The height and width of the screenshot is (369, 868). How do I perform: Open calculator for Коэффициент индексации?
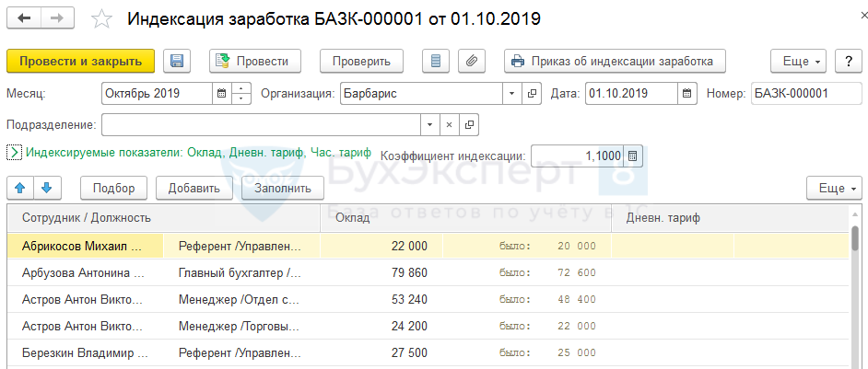(x=632, y=156)
